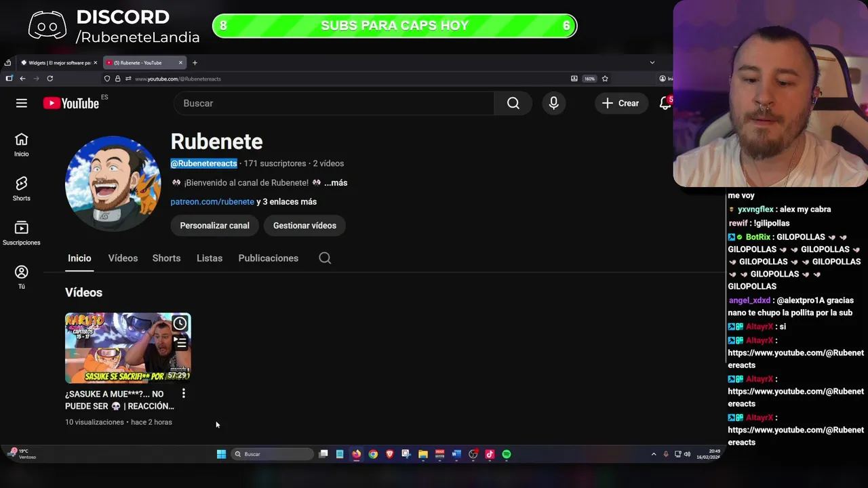Click the taskbar clock and date
This screenshot has width=868, height=488.
tap(708, 454)
